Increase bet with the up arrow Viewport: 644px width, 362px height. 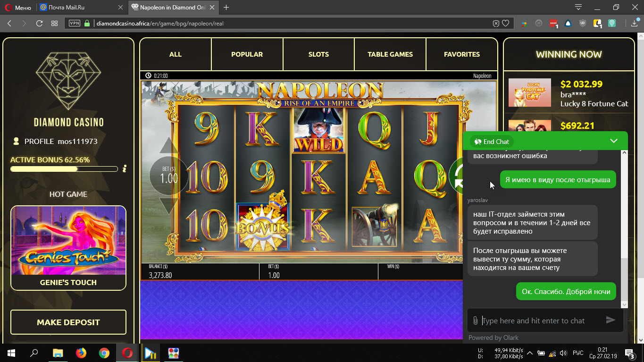169,146
